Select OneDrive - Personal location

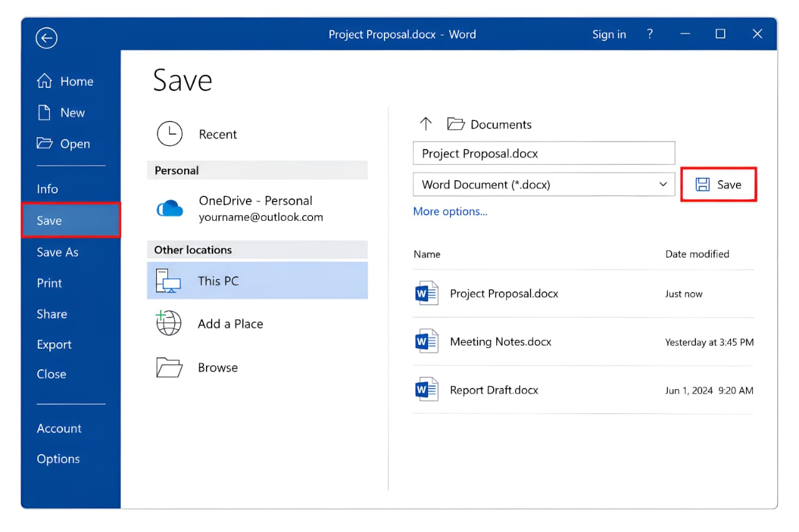pos(257,209)
